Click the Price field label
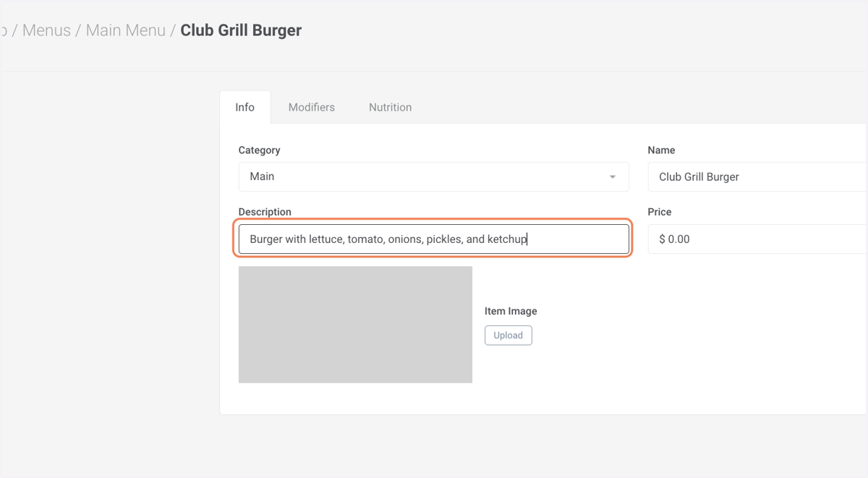The image size is (868, 478). (x=660, y=212)
